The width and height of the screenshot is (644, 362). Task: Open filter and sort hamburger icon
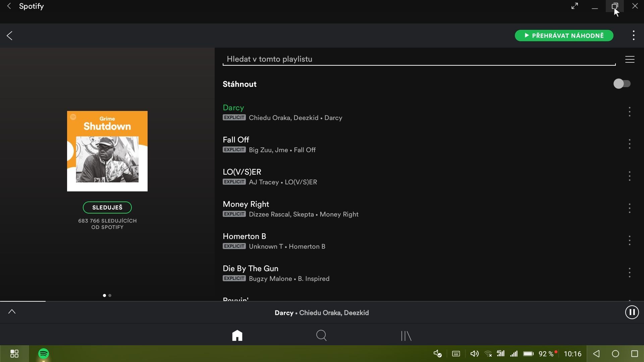(630, 59)
